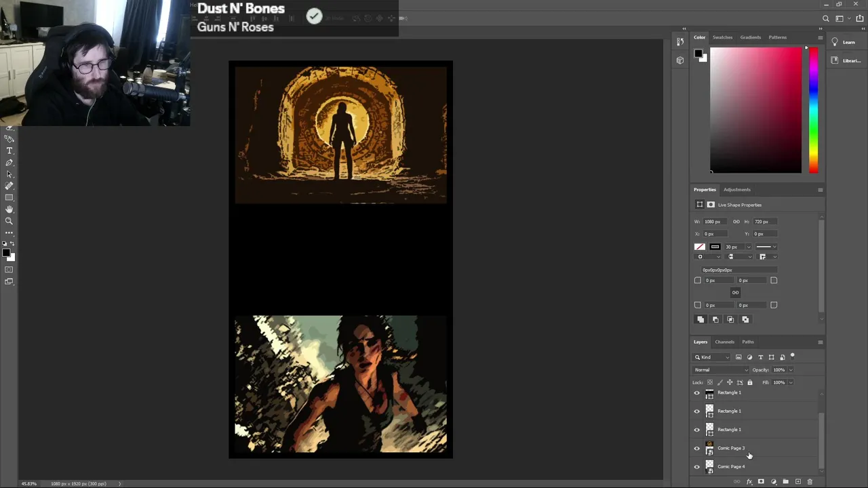The width and height of the screenshot is (868, 488).
Task: Click the X position input field
Action: pos(715,234)
